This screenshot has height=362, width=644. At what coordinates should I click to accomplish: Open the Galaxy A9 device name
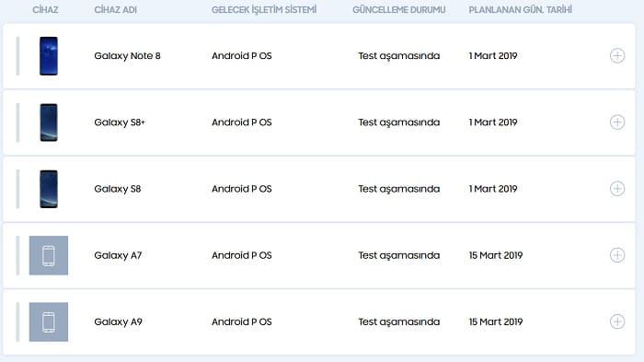point(119,322)
